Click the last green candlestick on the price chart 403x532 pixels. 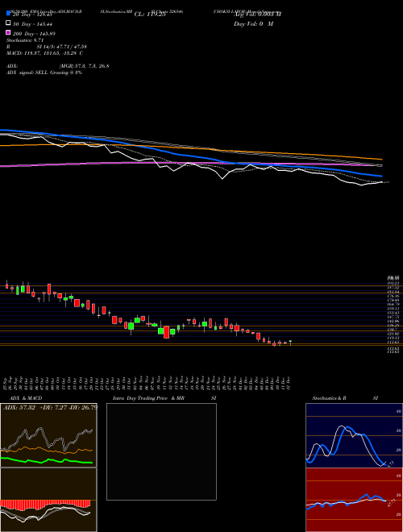290,342
